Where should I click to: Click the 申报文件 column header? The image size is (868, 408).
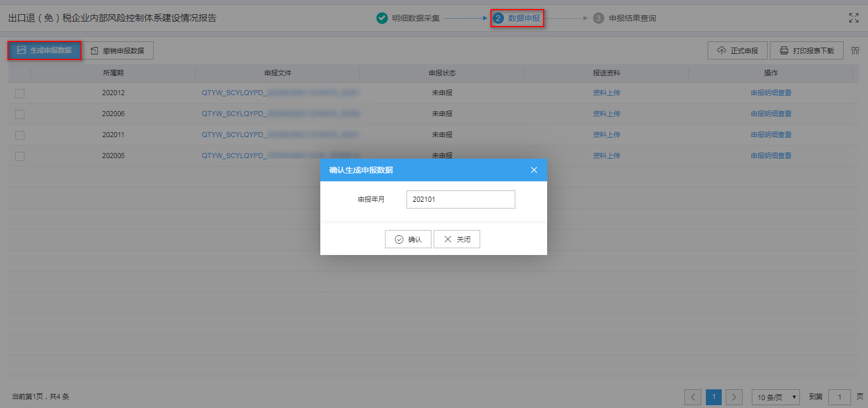278,73
